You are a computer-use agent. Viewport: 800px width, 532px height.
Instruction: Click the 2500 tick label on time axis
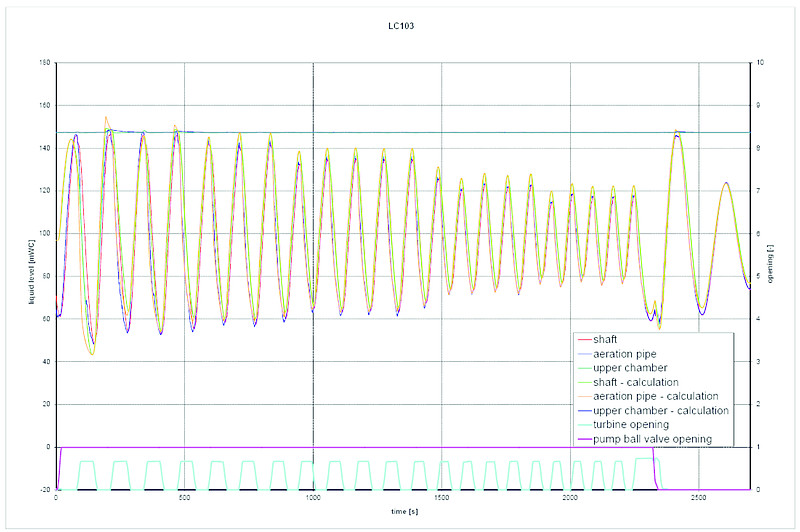698,498
